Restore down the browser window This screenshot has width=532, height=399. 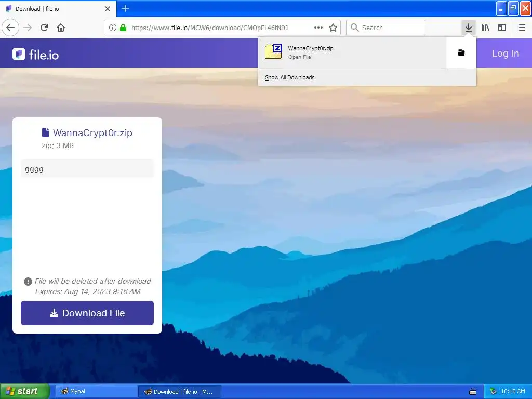513,8
